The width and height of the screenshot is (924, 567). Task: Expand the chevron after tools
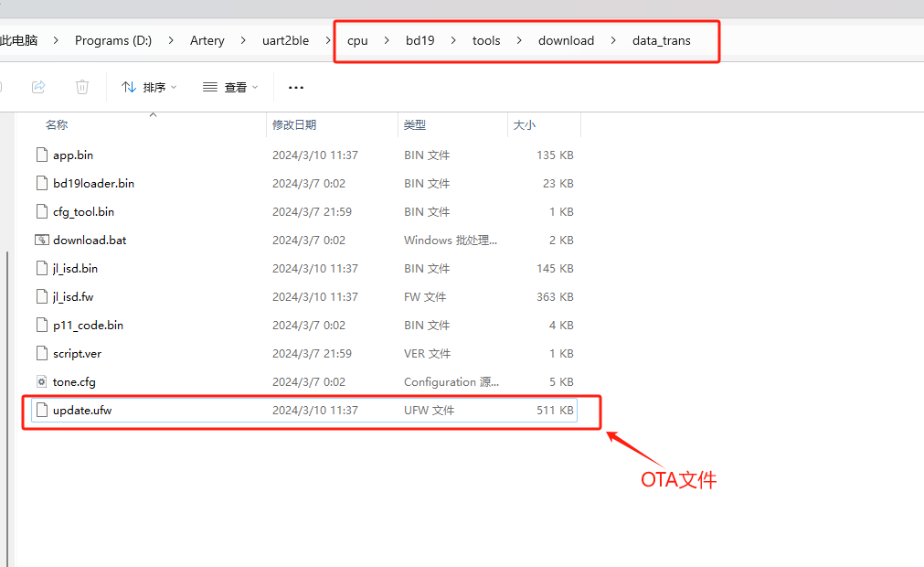519,40
